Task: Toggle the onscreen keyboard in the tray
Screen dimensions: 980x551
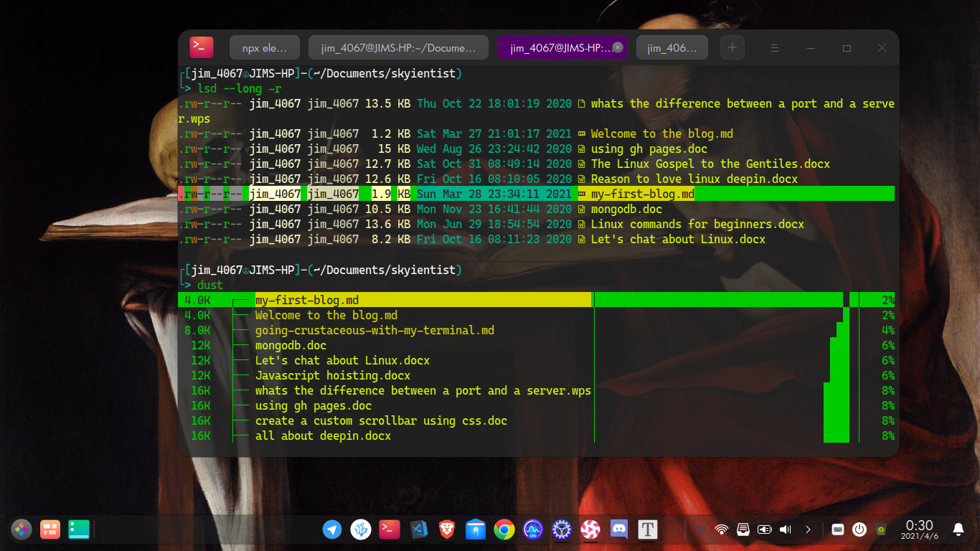Action: [x=838, y=529]
